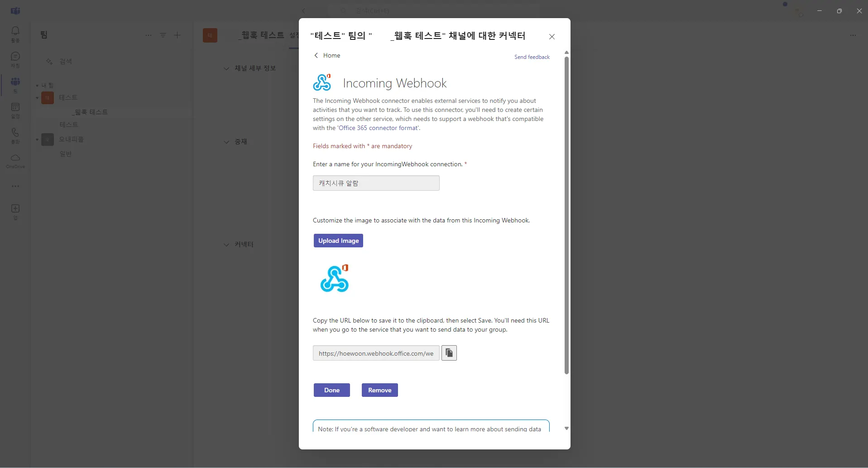Click the dialog's vertical scrollbar thumb
The image size is (868, 468).
pos(566,215)
